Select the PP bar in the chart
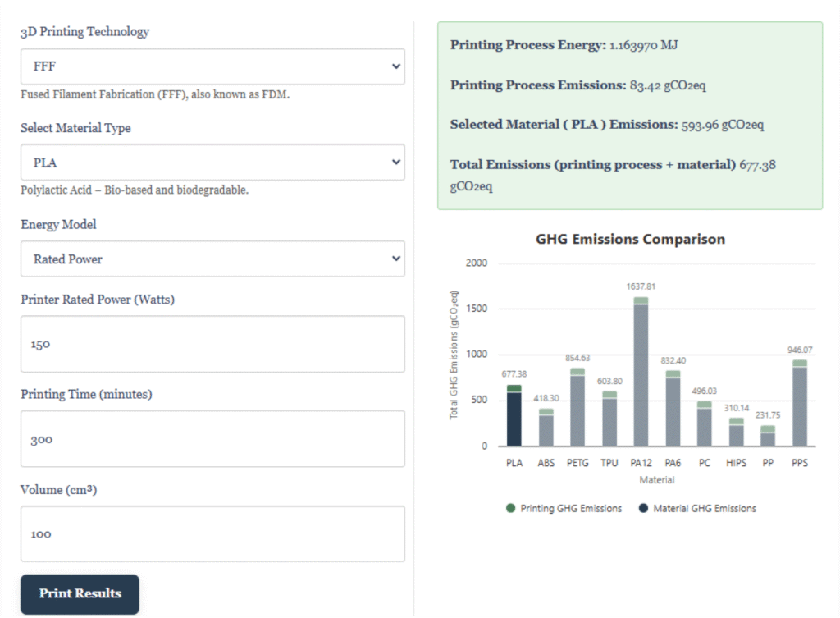The height and width of the screenshot is (618, 840). click(x=768, y=438)
